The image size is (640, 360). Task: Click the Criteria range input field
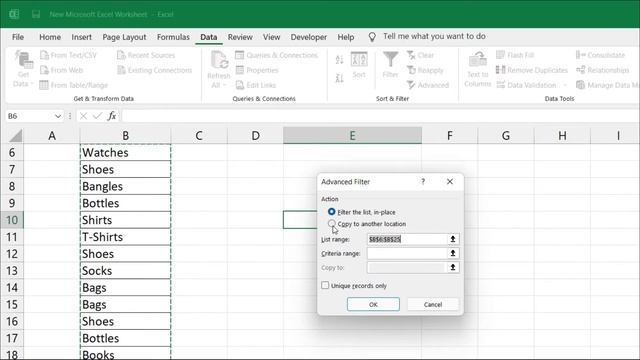pyautogui.click(x=407, y=253)
